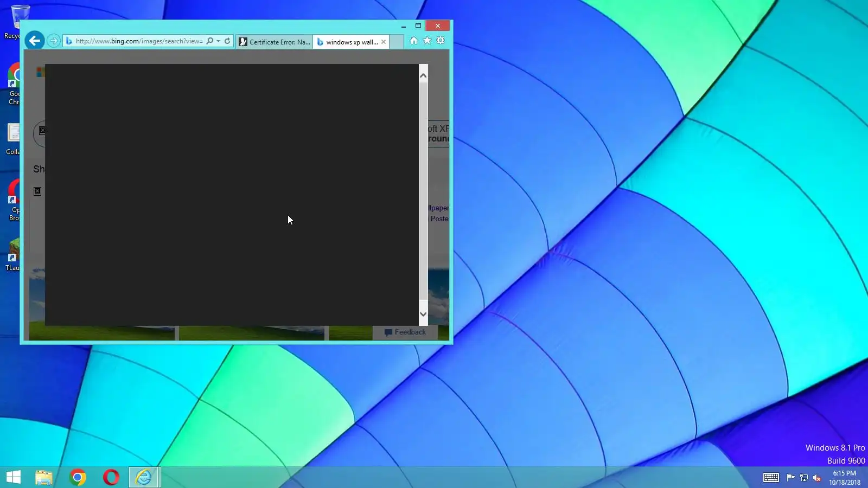Click the Feedback button on the Bing page
The width and height of the screenshot is (868, 488).
(x=405, y=332)
